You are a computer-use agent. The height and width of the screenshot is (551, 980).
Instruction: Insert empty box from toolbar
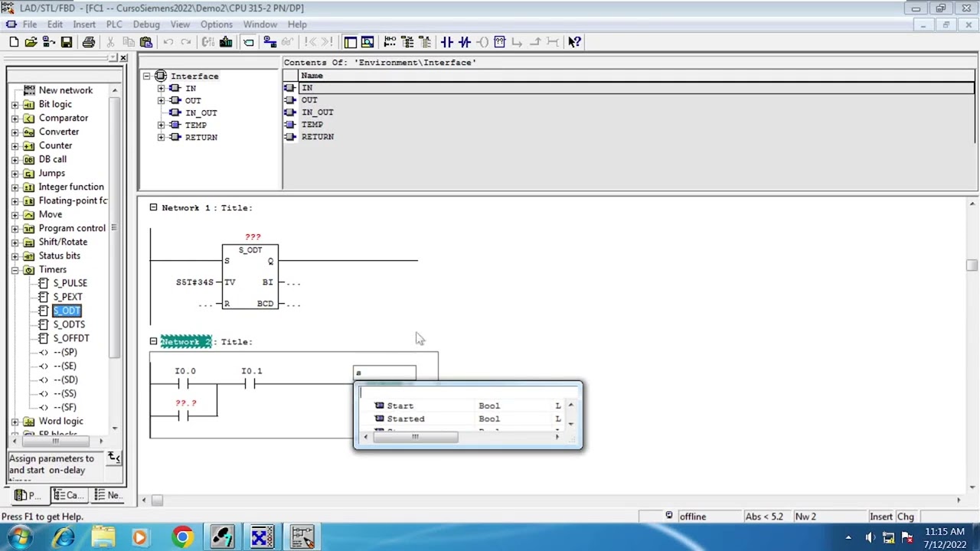pos(500,42)
